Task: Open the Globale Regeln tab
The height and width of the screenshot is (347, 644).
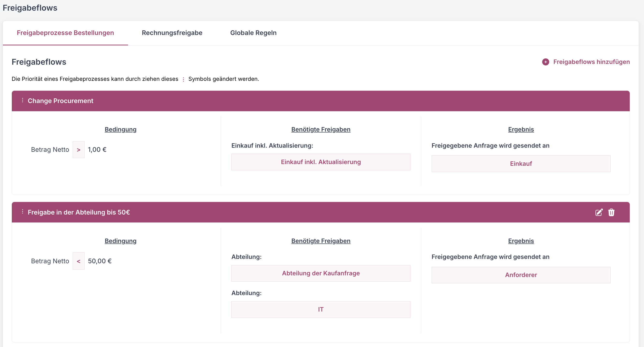Action: 253,33
